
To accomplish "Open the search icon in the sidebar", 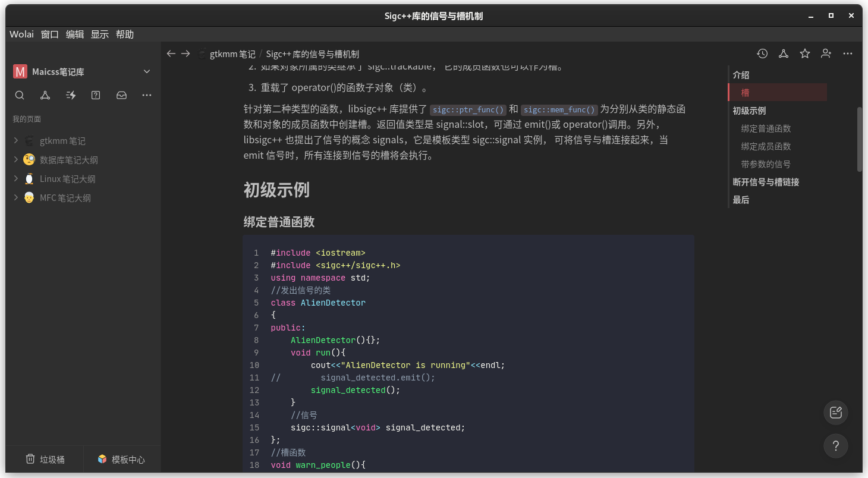I will 20,95.
